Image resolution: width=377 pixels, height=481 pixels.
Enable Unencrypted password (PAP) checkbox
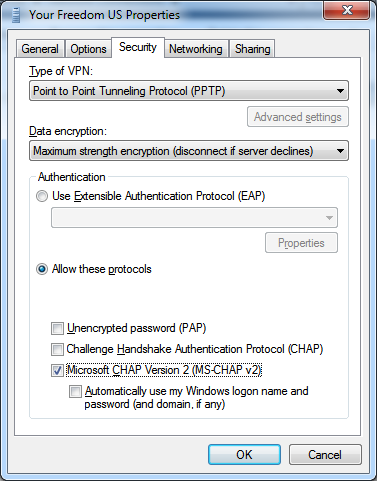click(x=57, y=328)
